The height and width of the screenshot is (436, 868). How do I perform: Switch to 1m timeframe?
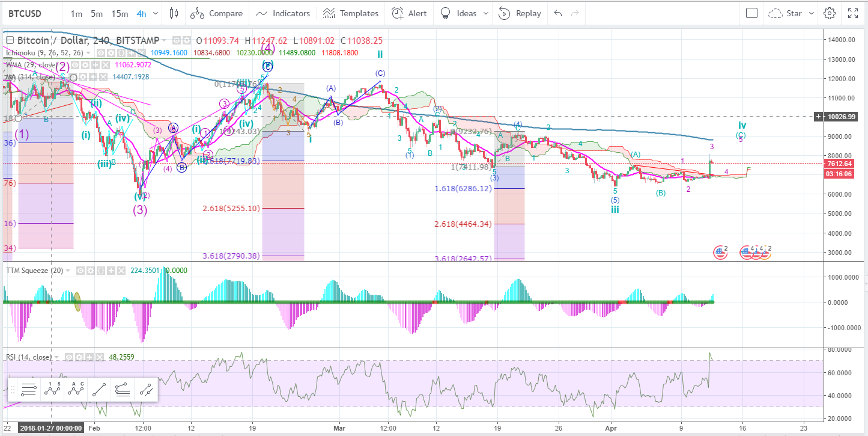[x=76, y=13]
